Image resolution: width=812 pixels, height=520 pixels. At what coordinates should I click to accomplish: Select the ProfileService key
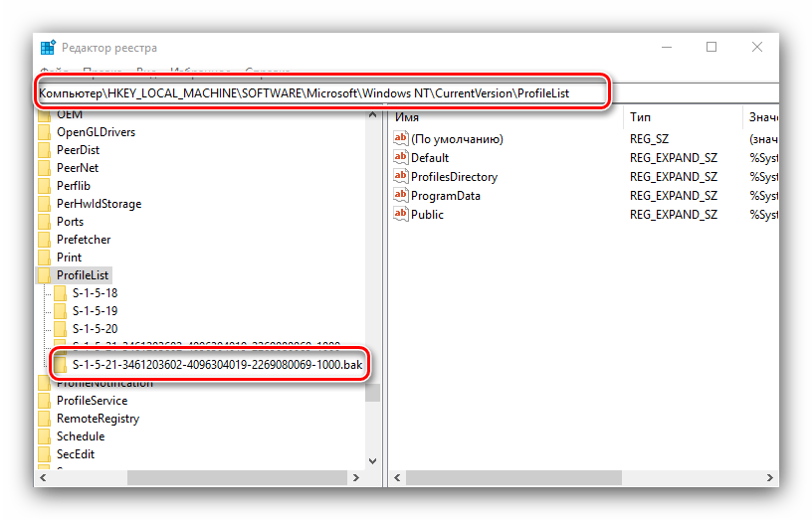point(92,401)
